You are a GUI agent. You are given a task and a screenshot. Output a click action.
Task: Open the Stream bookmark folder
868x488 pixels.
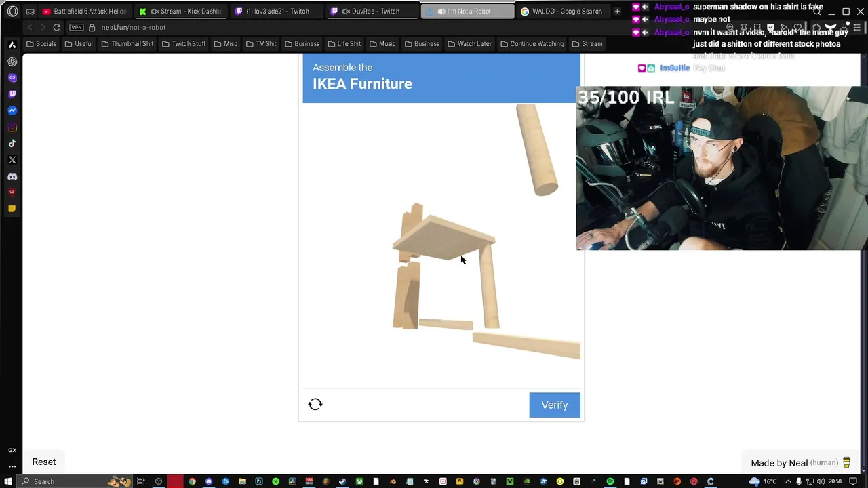point(587,43)
